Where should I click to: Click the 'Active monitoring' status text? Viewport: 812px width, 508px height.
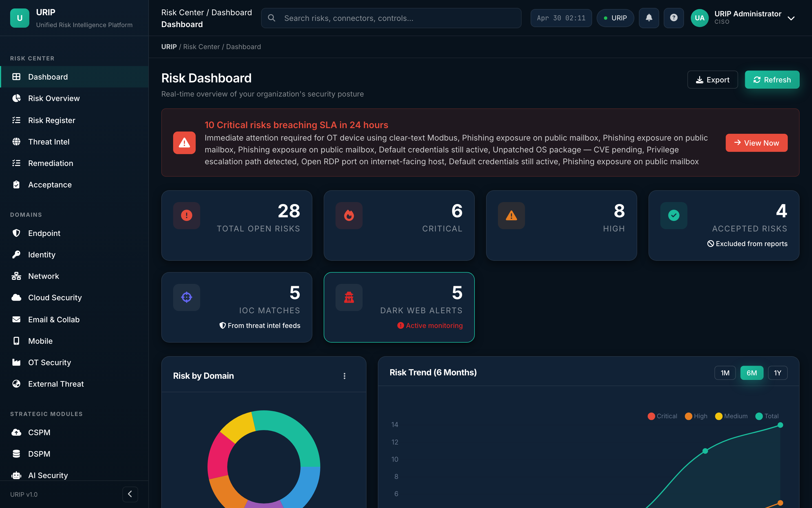point(434,325)
